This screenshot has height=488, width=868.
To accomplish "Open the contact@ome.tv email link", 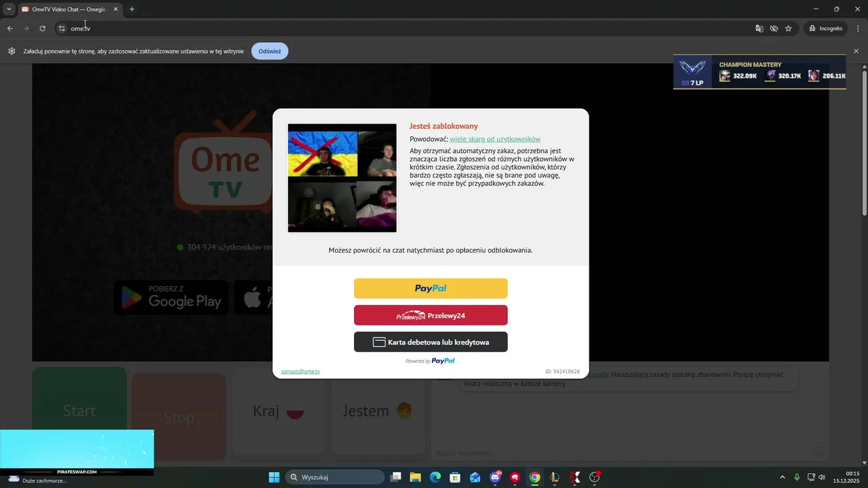I will click(300, 371).
